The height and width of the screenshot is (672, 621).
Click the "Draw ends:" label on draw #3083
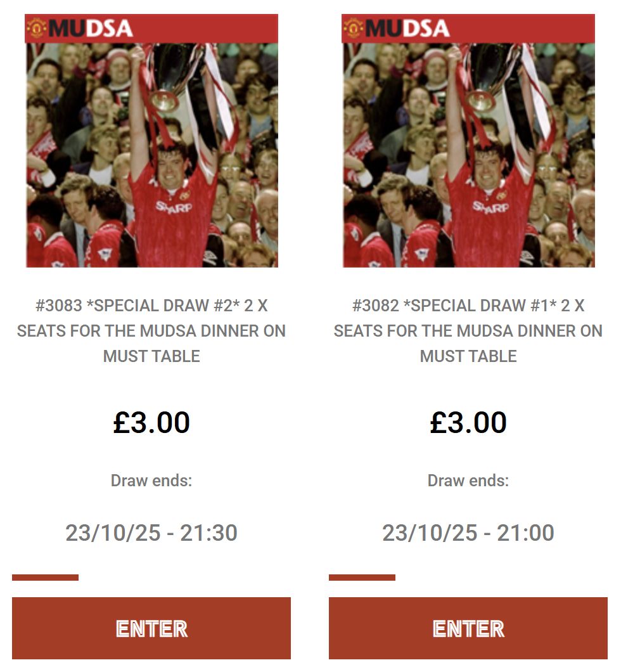click(x=151, y=481)
